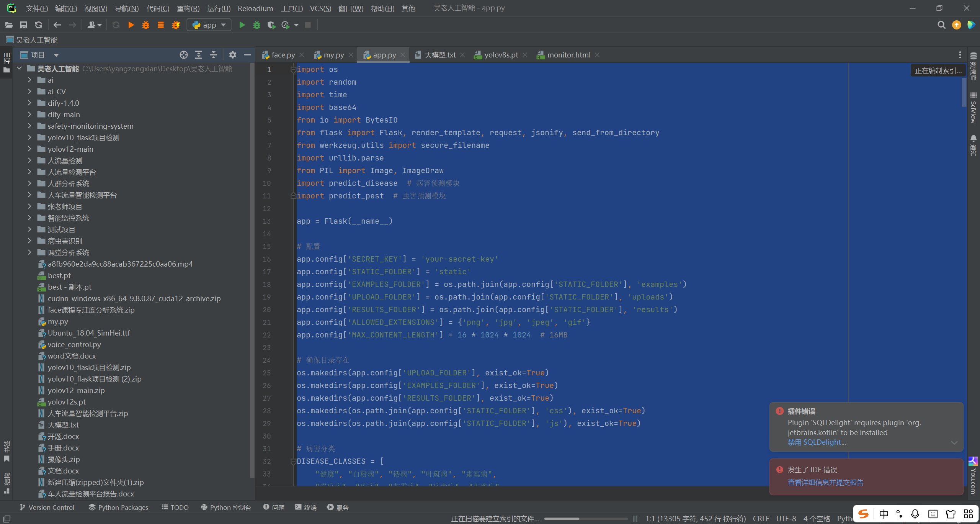Expand the safety-monitoring-system folder
This screenshot has height=524, width=980.
(29, 126)
